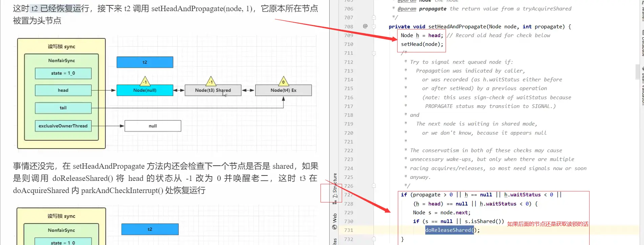The image size is (644, 245).
Task: Click the setHeadAndPropagate method name in its signature
Action: click(x=457, y=26)
